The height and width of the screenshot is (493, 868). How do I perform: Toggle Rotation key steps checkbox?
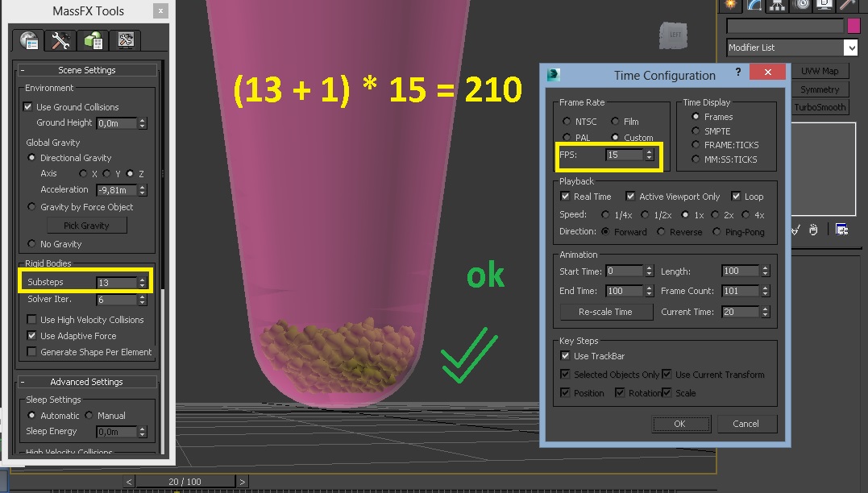[x=620, y=392]
